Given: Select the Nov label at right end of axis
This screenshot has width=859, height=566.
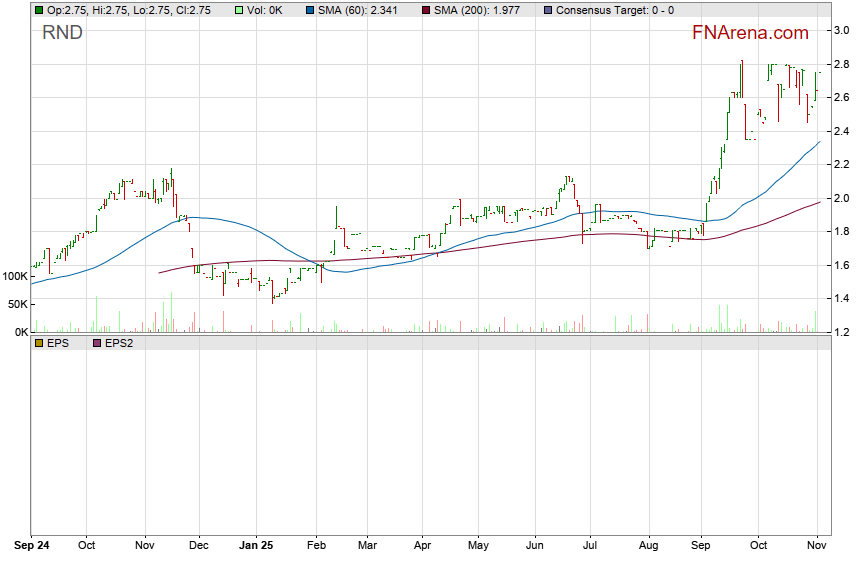Looking at the screenshot, I should [x=816, y=547].
